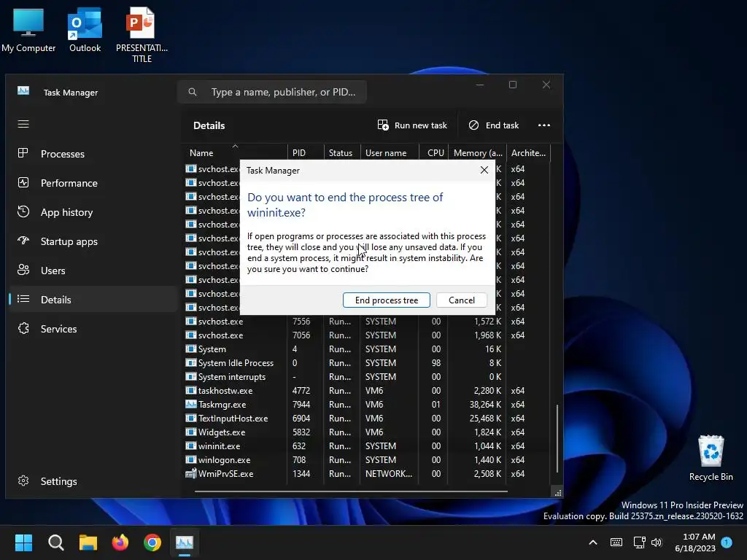Open the Users page

(93, 271)
